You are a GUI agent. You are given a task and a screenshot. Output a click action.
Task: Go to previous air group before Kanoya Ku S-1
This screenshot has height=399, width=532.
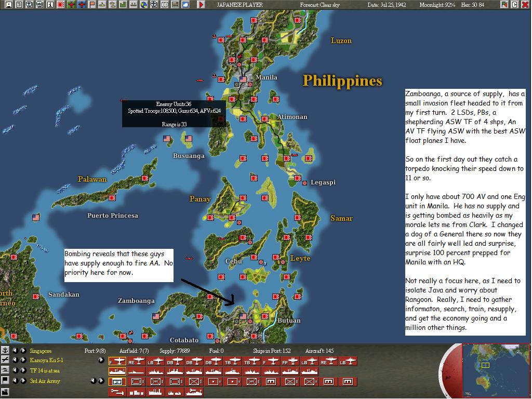pos(15,360)
